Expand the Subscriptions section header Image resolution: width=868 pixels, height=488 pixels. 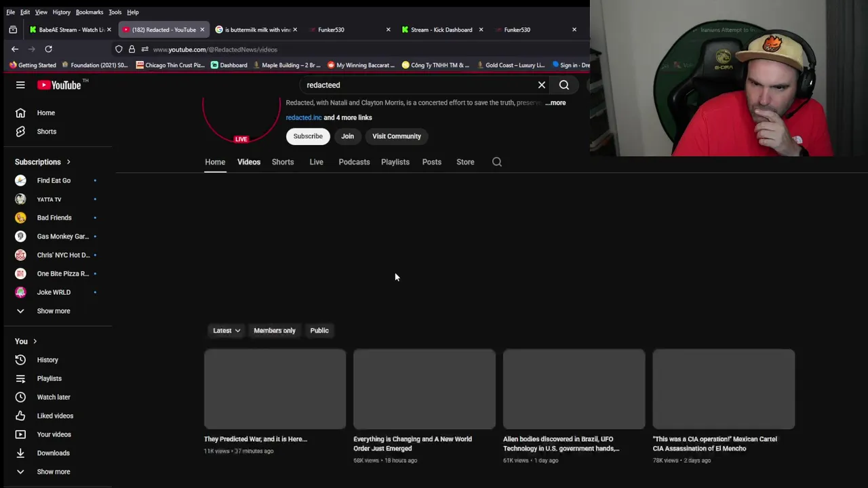pos(43,162)
